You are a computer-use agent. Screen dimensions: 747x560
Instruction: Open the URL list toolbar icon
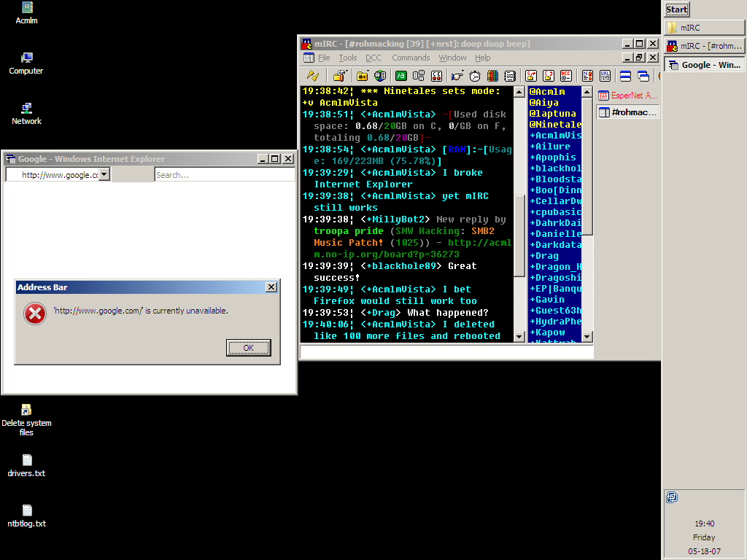coord(605,76)
